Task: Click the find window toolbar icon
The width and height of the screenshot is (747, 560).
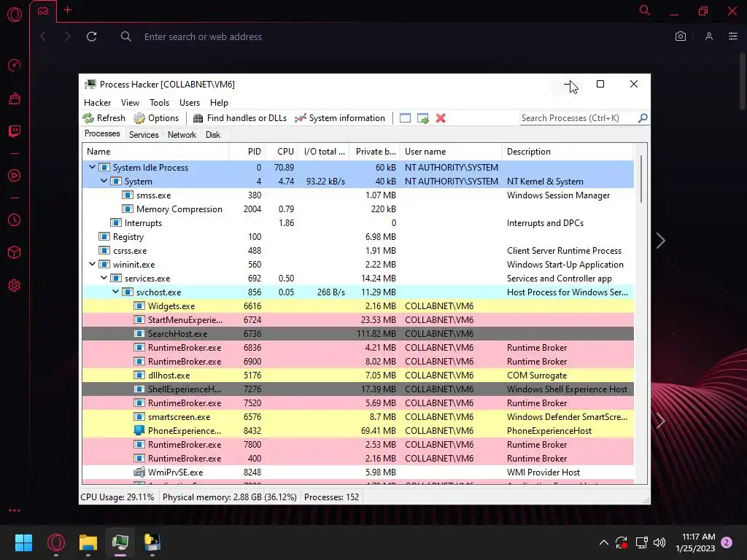Action: click(405, 118)
